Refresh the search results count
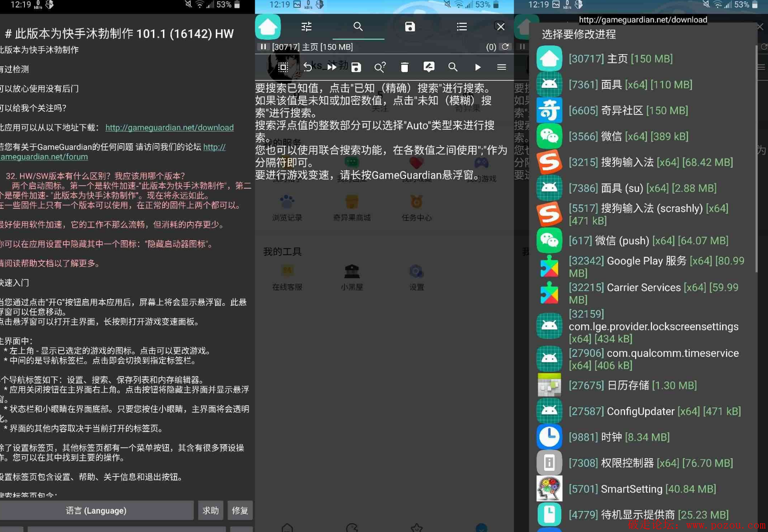The width and height of the screenshot is (768, 532). click(506, 47)
